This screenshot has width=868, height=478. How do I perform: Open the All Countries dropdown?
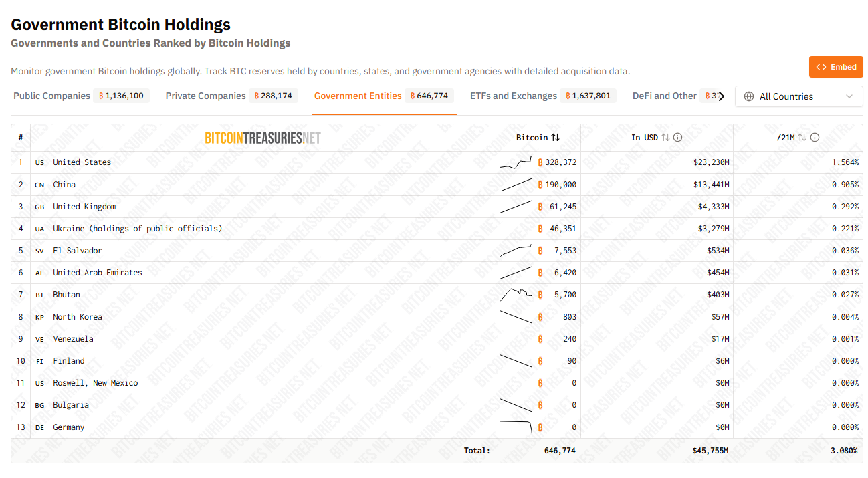click(x=798, y=96)
